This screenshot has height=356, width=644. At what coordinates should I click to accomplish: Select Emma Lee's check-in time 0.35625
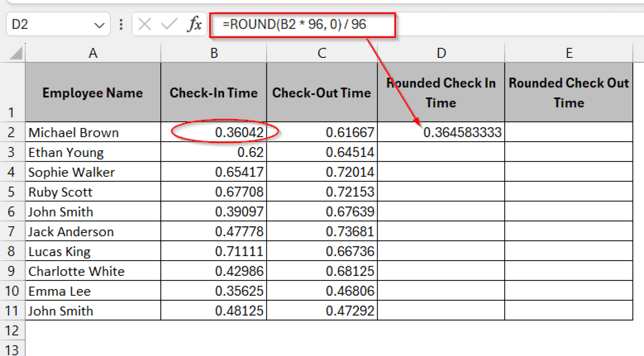[x=214, y=291]
